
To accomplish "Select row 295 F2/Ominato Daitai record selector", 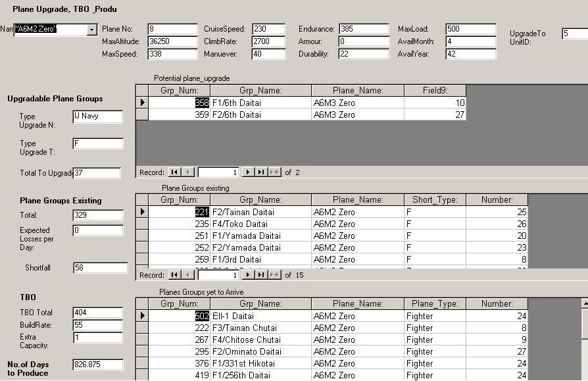I will tap(142, 351).
